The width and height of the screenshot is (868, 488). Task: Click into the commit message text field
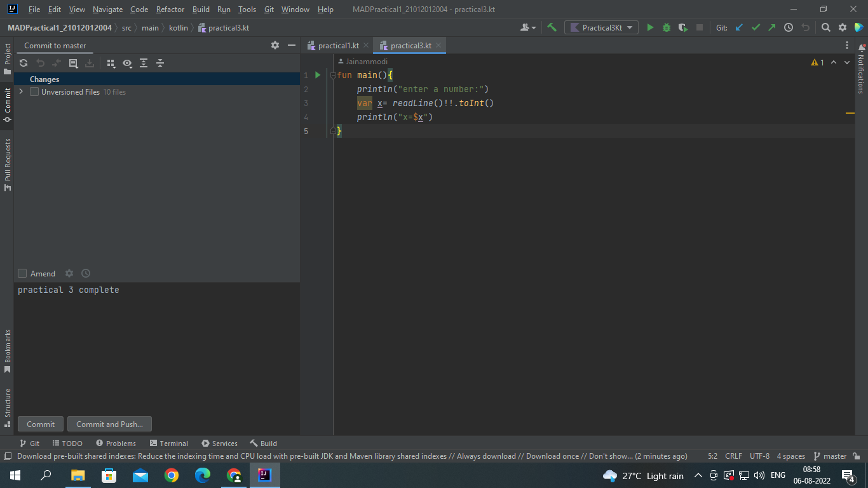coord(157,348)
